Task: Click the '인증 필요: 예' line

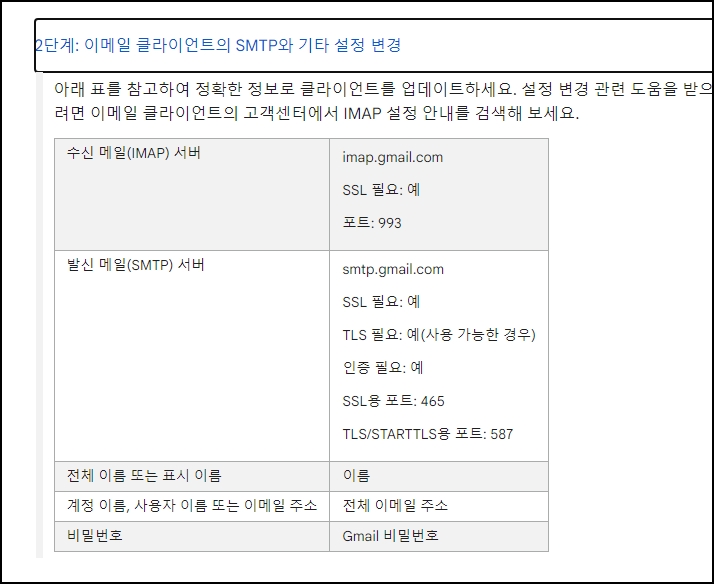Action: coord(383,368)
